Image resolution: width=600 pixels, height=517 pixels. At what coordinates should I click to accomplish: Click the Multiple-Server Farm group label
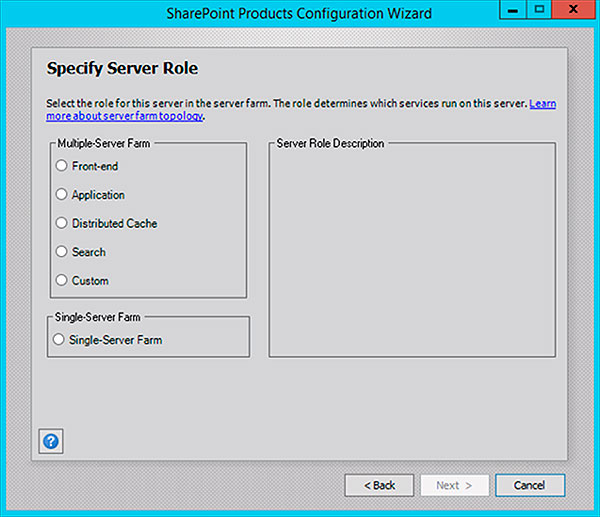pyautogui.click(x=104, y=143)
